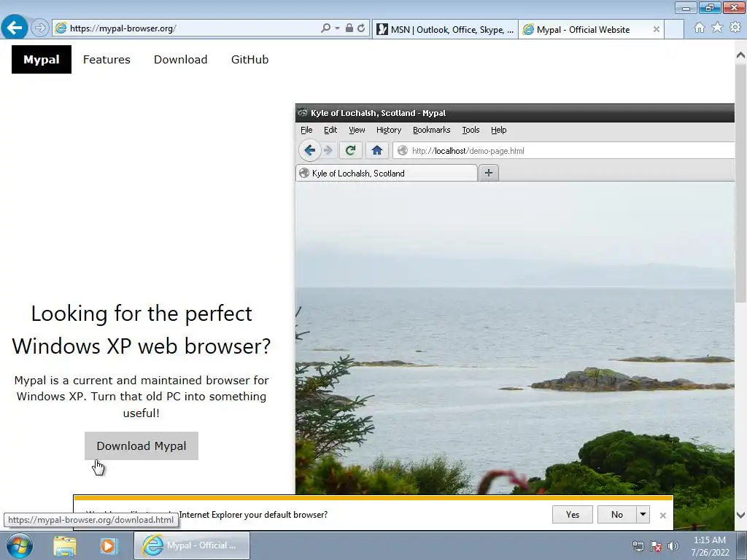747x560 pixels.
Task: Click the globe icon in localhost URL bar
Action: (403, 150)
